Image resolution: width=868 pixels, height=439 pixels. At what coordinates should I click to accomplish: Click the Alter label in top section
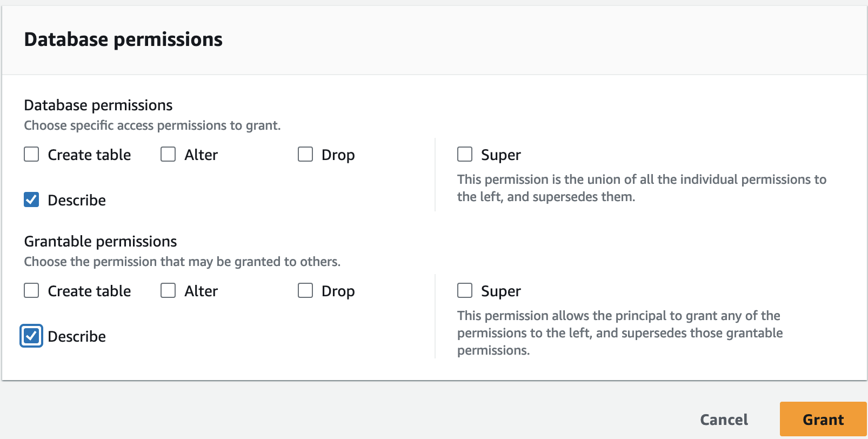201,154
